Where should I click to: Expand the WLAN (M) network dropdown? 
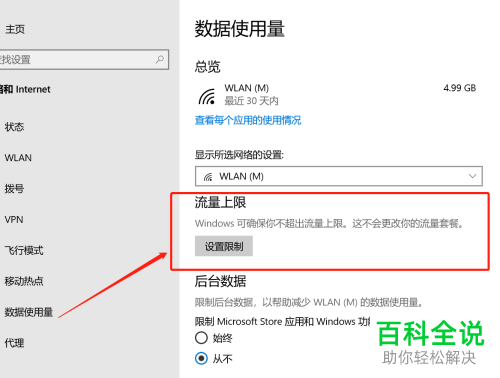(339, 176)
